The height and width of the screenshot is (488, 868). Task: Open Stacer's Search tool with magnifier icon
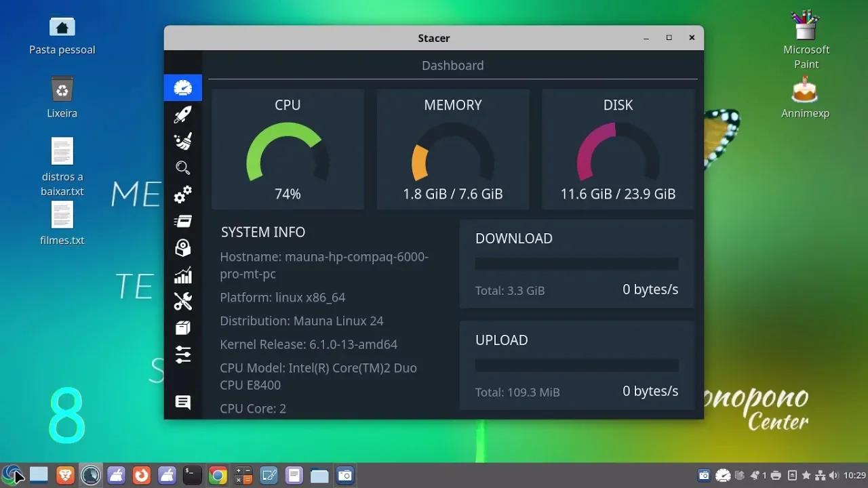(182, 167)
